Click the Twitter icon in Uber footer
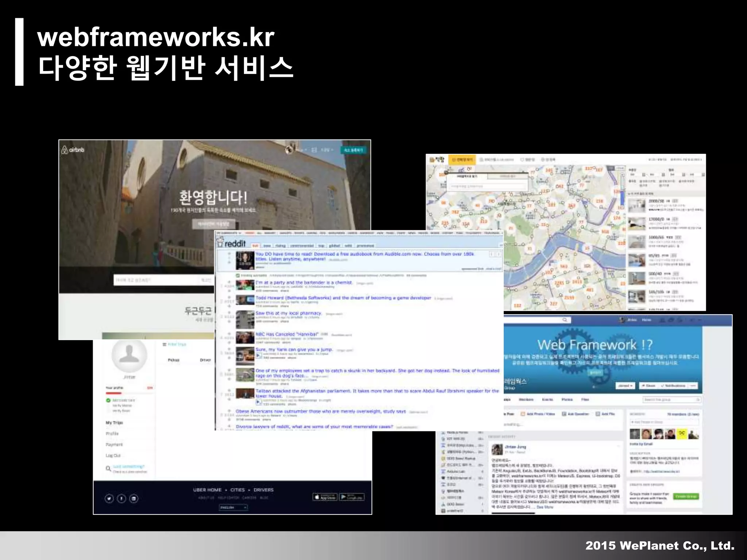Image resolution: width=747 pixels, height=560 pixels. point(109,498)
